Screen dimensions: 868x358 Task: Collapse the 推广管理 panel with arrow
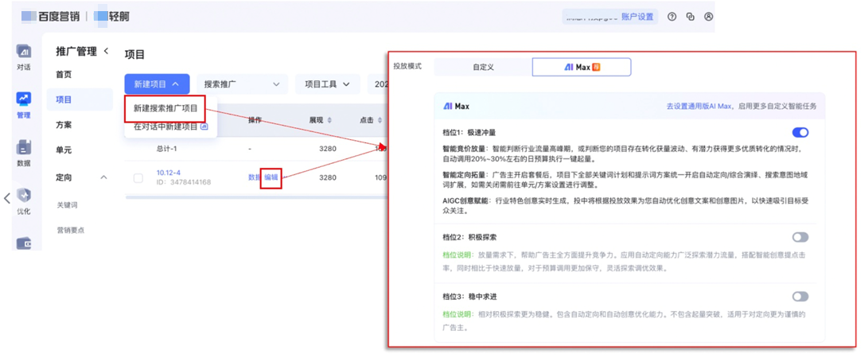coord(106,51)
